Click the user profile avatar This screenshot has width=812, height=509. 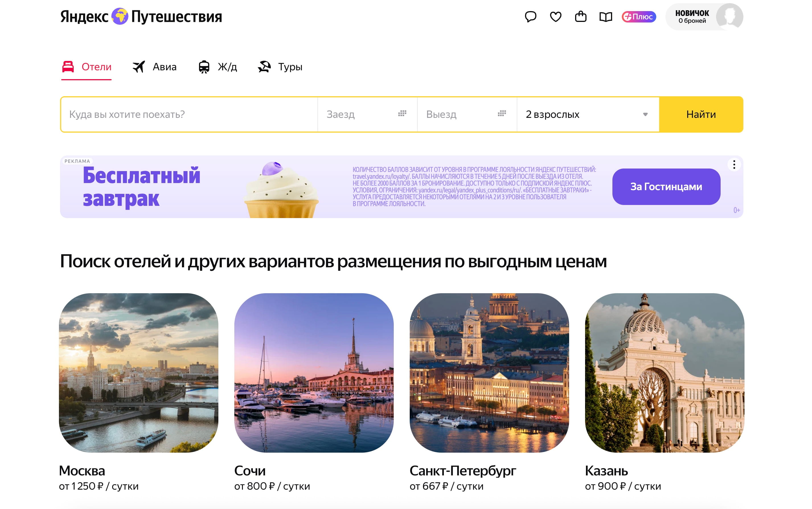pos(729,17)
